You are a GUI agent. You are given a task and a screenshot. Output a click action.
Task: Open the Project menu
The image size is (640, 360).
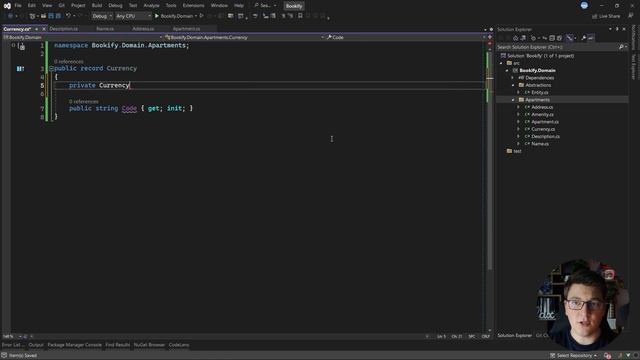pos(78,6)
